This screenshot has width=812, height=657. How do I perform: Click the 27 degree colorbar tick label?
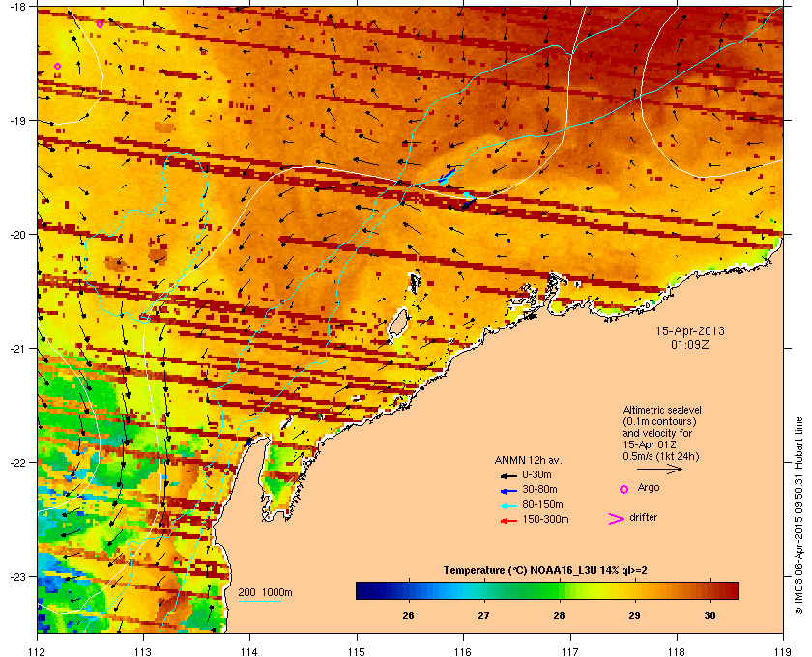pos(483,615)
